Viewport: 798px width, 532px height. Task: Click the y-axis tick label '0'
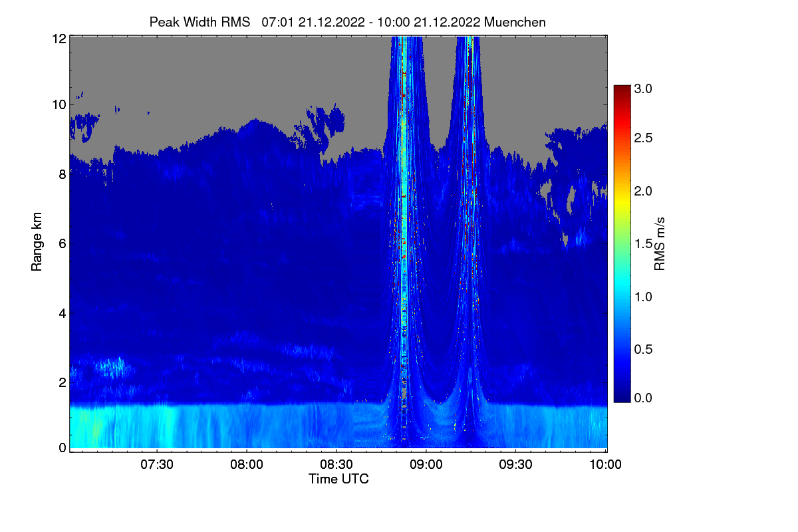[62, 448]
